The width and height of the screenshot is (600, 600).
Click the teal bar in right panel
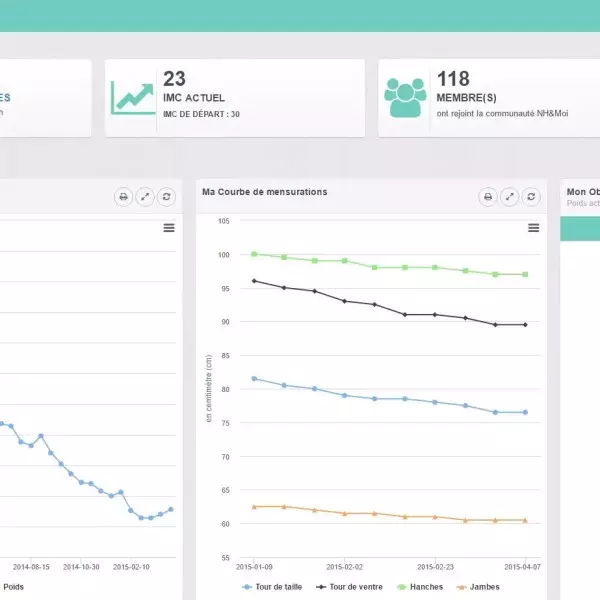580,228
